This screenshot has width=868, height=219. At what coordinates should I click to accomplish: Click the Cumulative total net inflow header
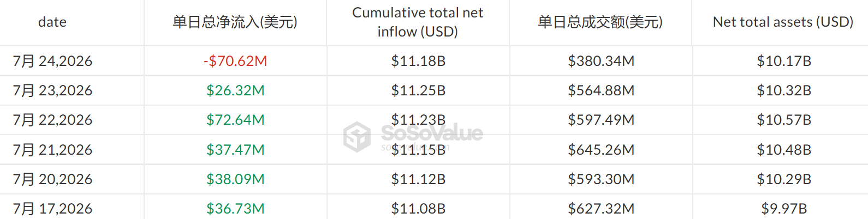coord(418,22)
